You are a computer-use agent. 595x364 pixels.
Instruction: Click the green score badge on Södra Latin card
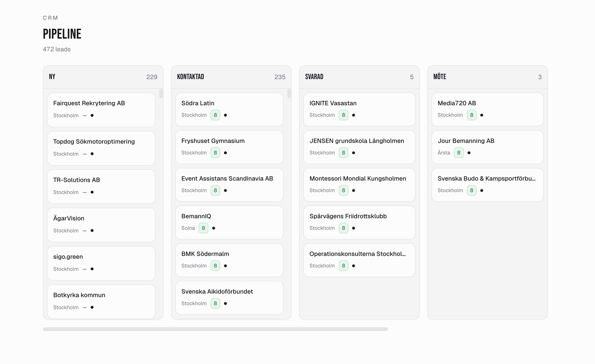(215, 115)
